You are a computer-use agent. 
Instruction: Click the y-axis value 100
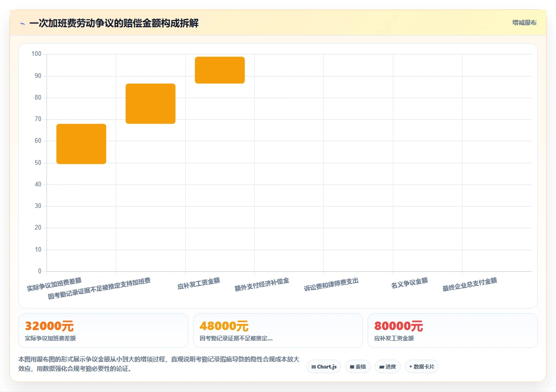point(36,54)
